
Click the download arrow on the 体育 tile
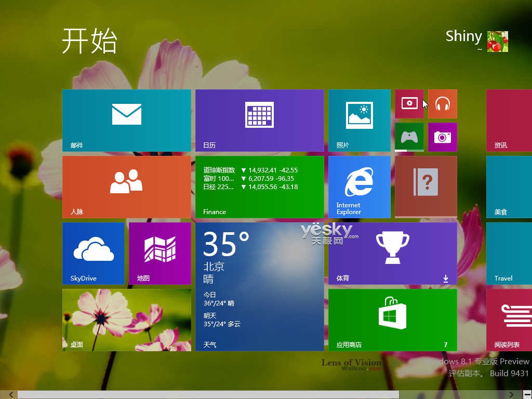coord(445,278)
